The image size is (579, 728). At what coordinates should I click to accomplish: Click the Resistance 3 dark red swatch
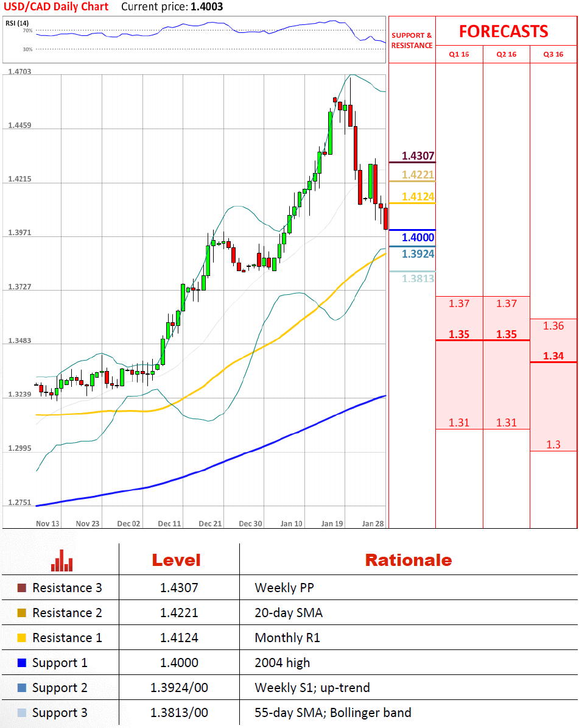(x=22, y=588)
